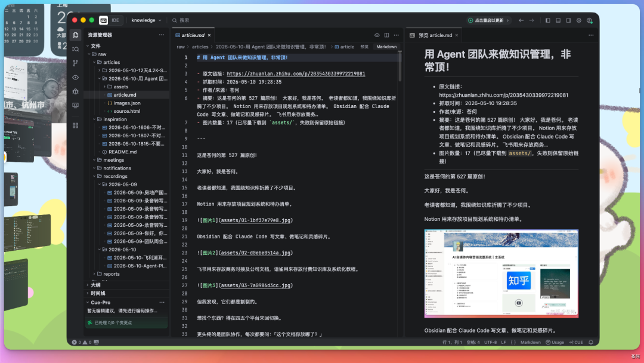The height and width of the screenshot is (363, 644).
Task: Close the article.md editor tab
Action: coord(209,35)
